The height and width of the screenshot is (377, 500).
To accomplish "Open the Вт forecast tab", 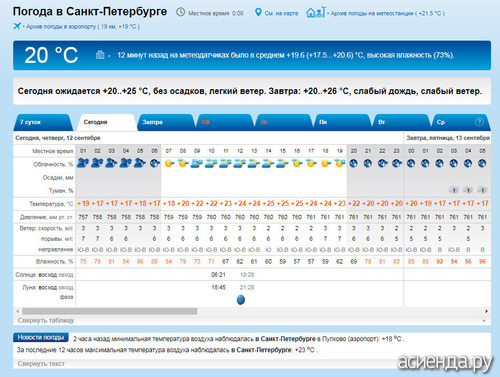I will [x=401, y=122].
